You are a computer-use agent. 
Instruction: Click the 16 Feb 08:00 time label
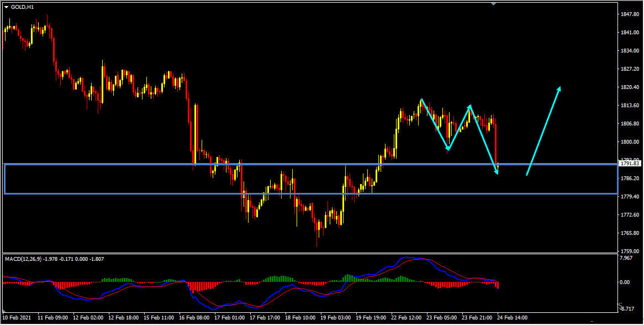[x=194, y=318]
